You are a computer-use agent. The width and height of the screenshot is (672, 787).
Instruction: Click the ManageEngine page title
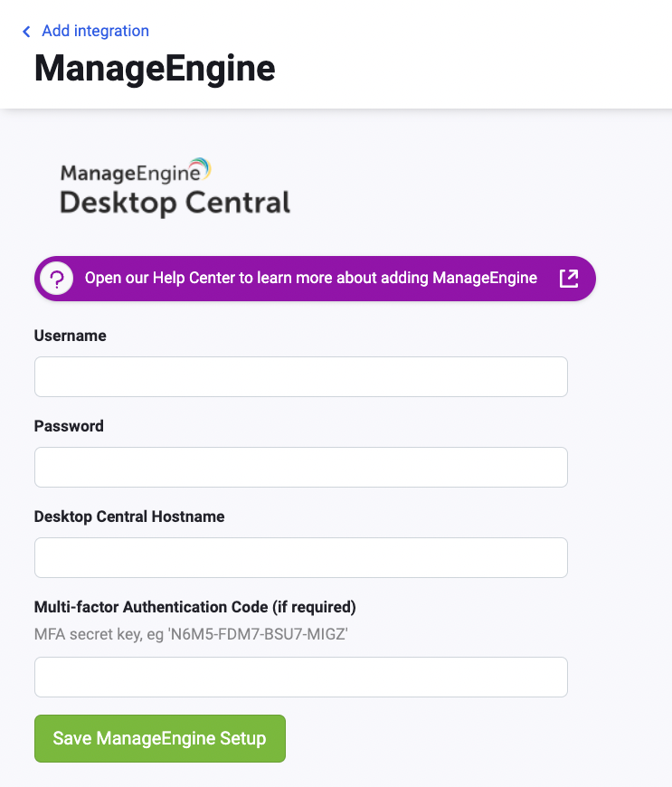154,69
